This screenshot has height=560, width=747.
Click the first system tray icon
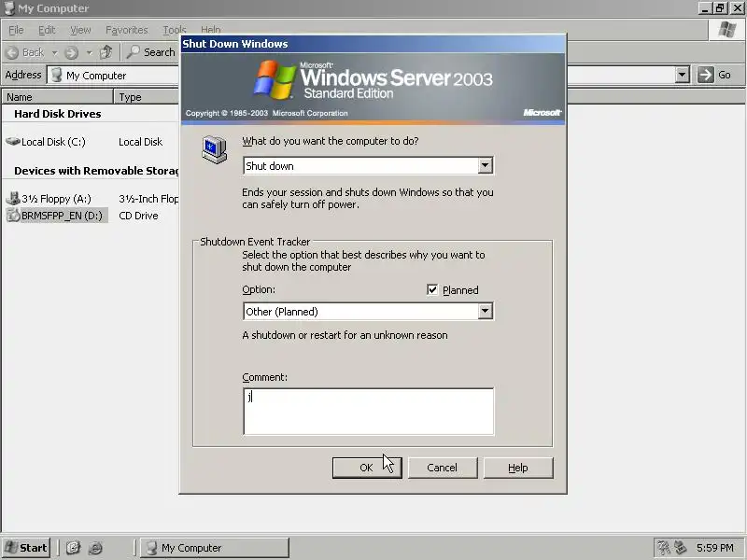(664, 548)
